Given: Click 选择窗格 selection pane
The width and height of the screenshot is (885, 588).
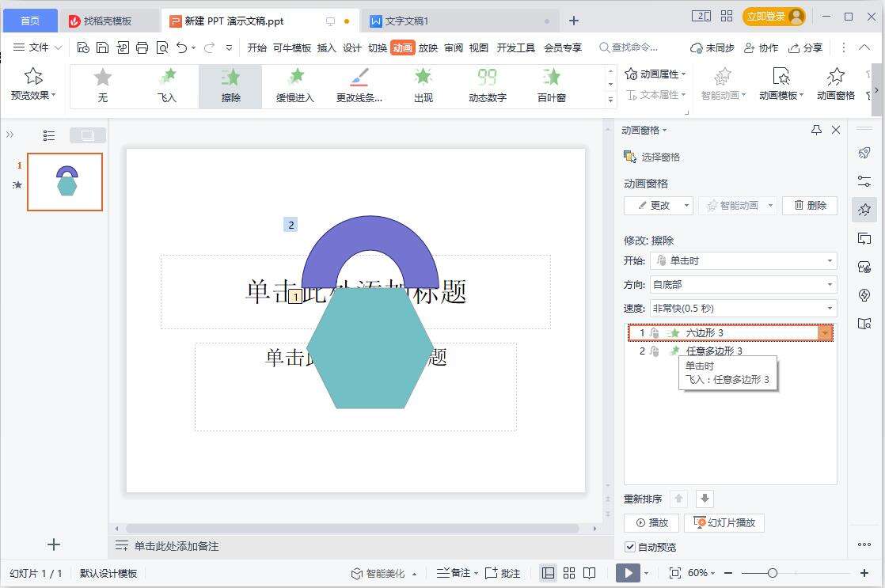Looking at the screenshot, I should pyautogui.click(x=652, y=157).
